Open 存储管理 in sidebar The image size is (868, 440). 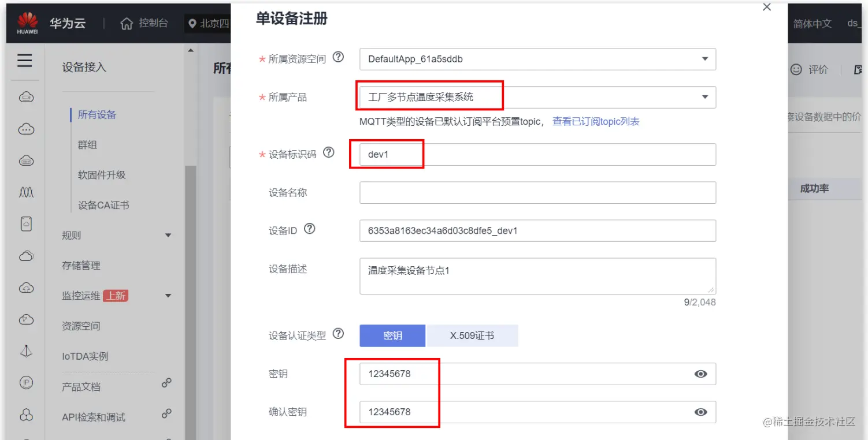point(81,266)
